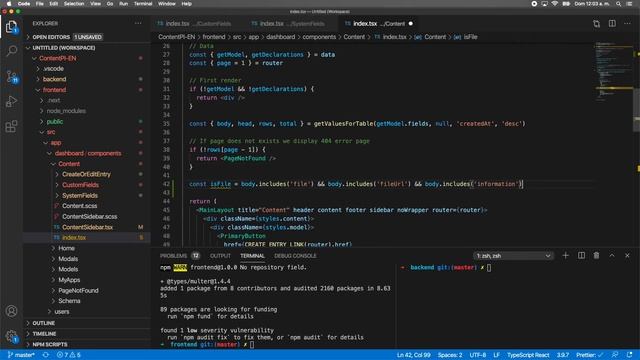Expand the Open Editors section
640x360 pixels.
tap(87, 37)
